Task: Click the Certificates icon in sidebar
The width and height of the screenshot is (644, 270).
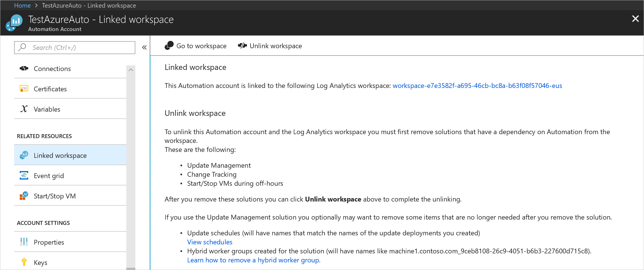Action: tap(24, 89)
